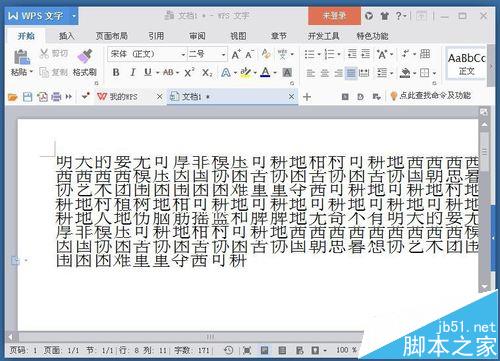Increase font size with A+ icon
The height and width of the screenshot is (361, 500).
point(236,54)
